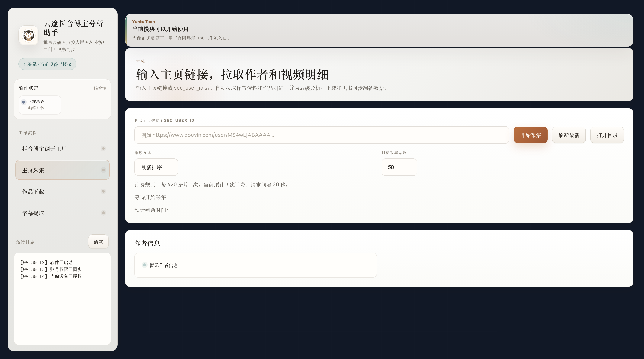Go to 作品下载 workflow
The height and width of the screenshot is (359, 644).
(x=63, y=192)
